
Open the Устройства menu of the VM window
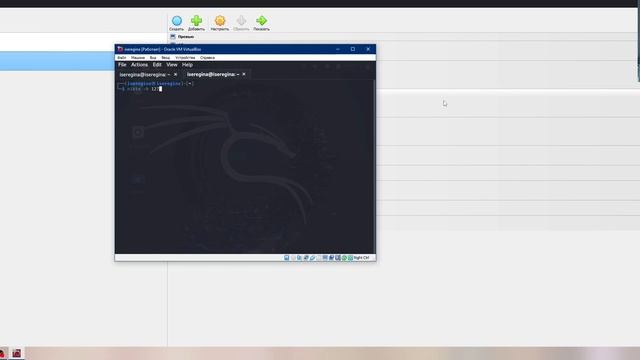185,58
